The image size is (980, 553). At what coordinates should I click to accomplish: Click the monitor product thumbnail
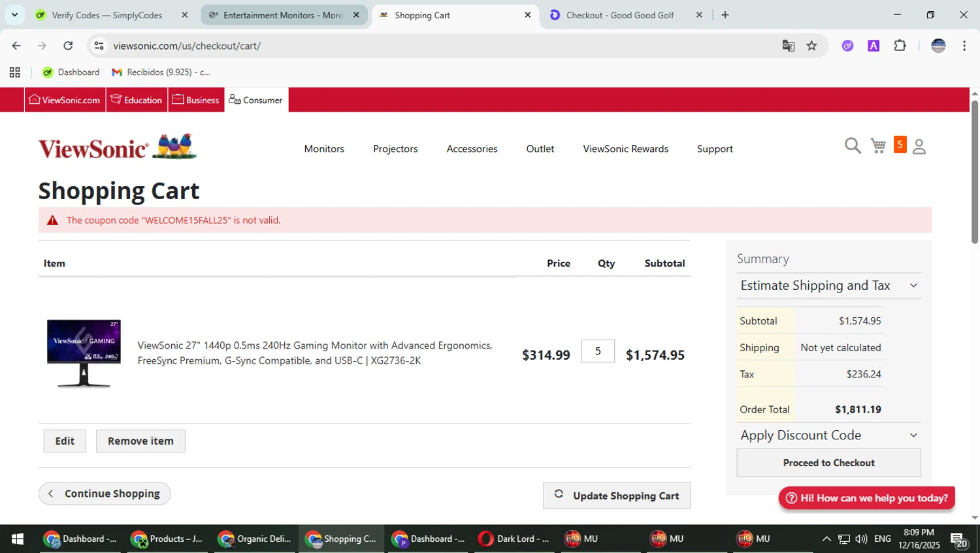click(84, 353)
